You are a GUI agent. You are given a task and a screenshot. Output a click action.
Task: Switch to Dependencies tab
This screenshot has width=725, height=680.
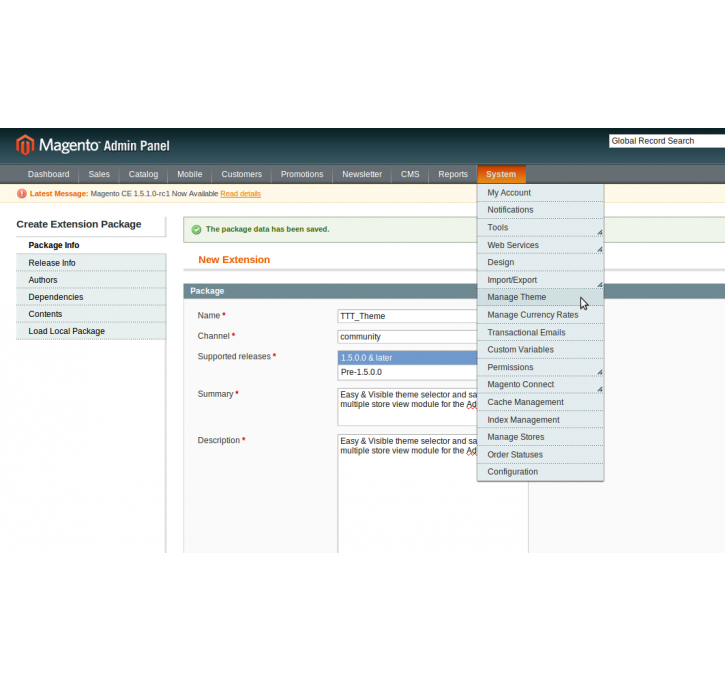point(91,297)
